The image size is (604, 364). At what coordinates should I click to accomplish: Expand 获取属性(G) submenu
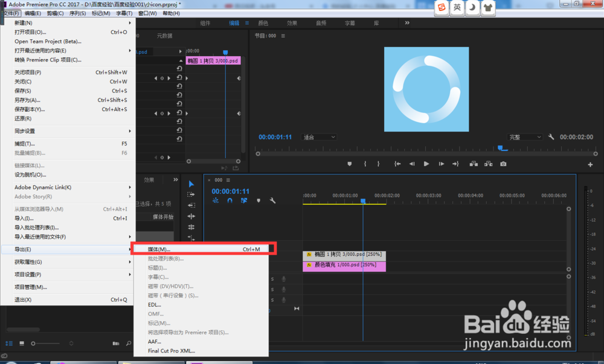68,261
